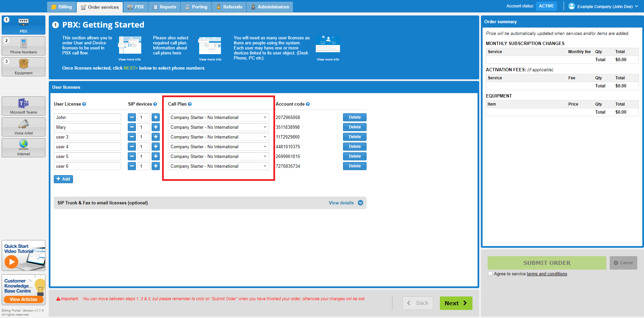Cancel the order

coord(623,263)
